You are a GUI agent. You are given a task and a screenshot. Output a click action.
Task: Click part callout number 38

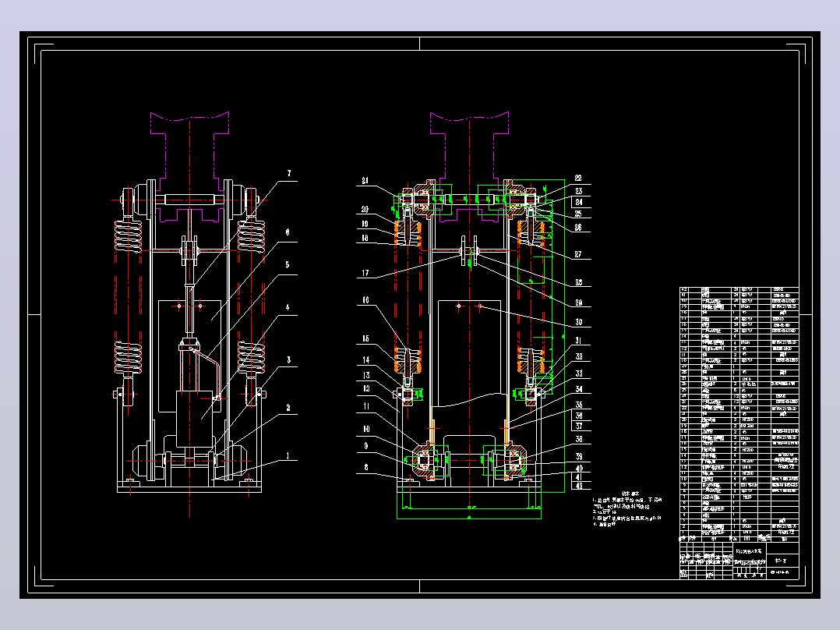coord(579,439)
